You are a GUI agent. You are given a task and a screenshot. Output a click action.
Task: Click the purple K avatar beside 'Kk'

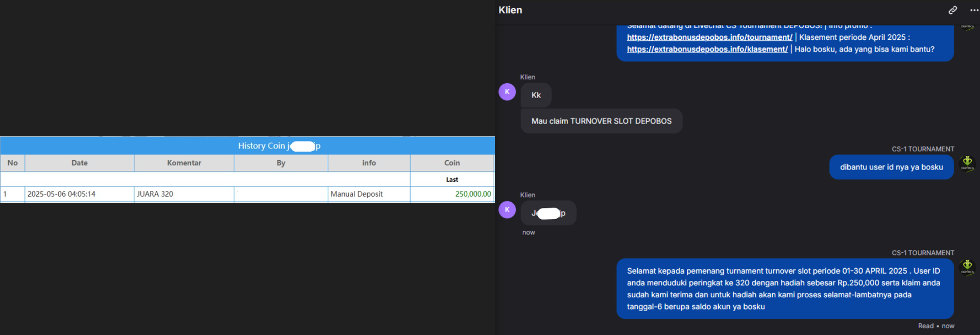point(507,92)
